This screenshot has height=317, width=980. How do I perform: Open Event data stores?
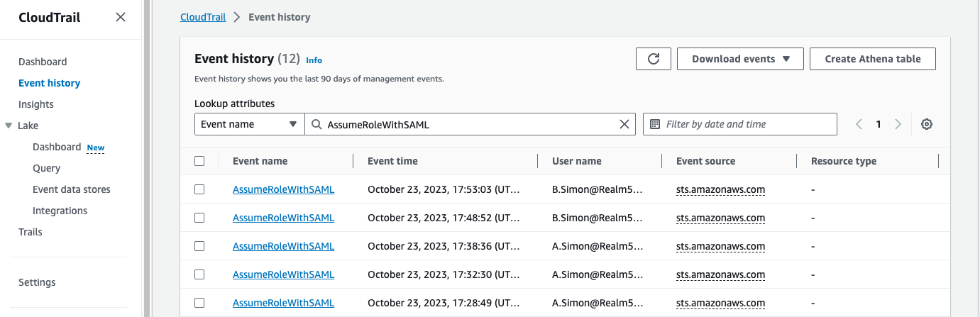[x=72, y=189]
